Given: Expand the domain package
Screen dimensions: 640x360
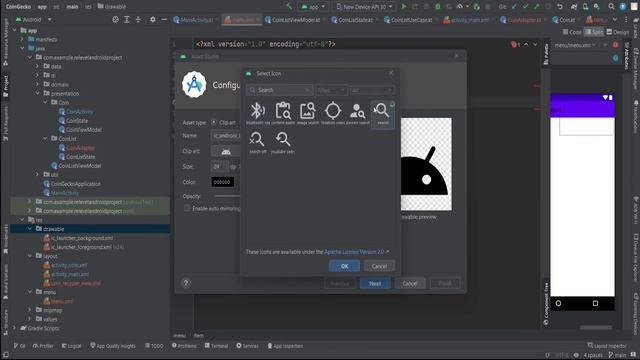Looking at the screenshot, I should click(x=37, y=84).
